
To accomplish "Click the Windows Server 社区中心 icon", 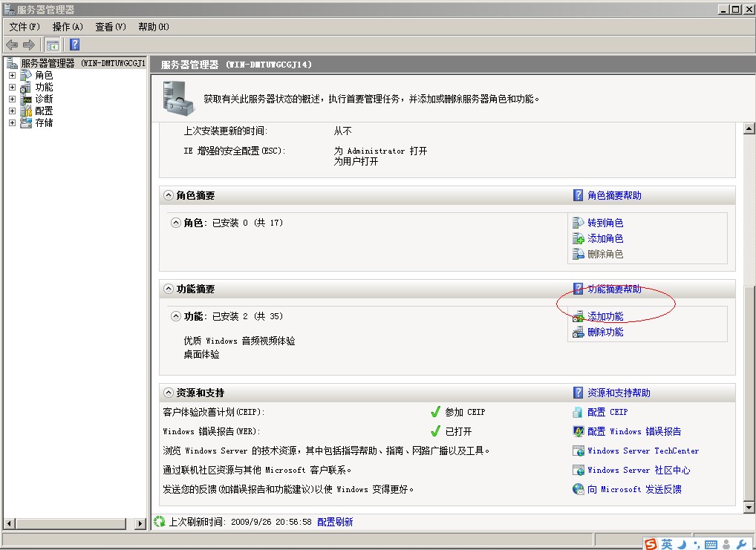I will [x=578, y=470].
